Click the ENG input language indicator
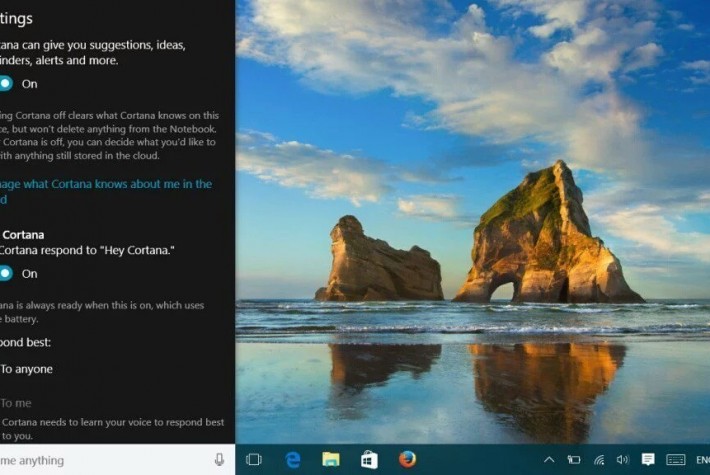 coord(703,460)
